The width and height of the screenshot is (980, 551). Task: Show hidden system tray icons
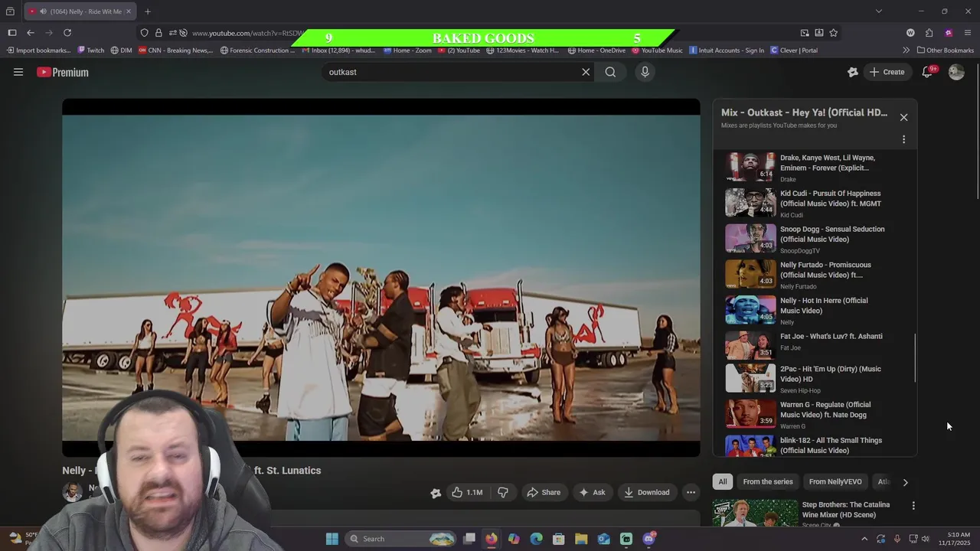864,539
